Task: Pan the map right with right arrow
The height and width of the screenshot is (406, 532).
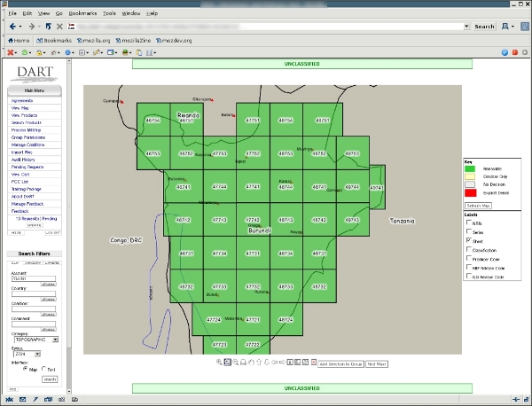Action: 282,363
